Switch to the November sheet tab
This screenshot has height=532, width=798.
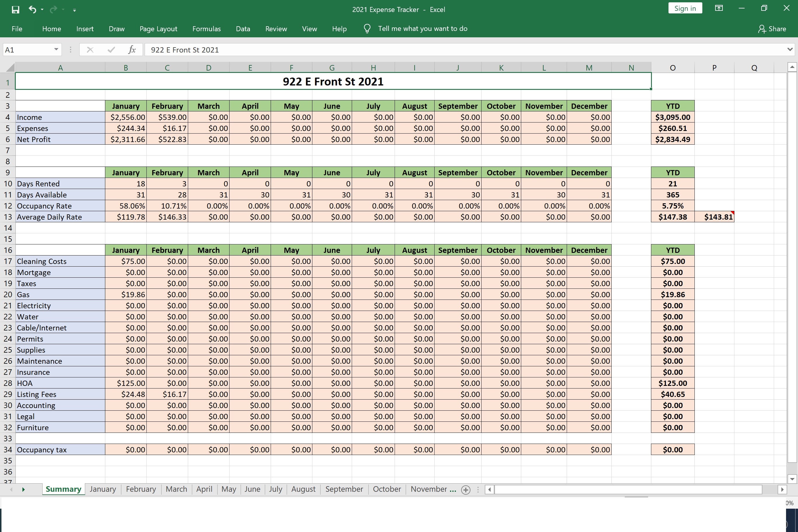click(429, 489)
